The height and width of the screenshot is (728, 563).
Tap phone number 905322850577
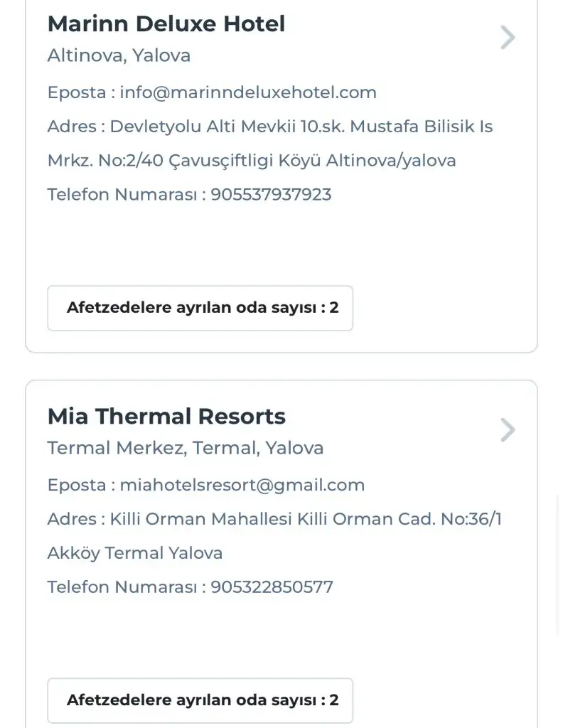point(272,587)
